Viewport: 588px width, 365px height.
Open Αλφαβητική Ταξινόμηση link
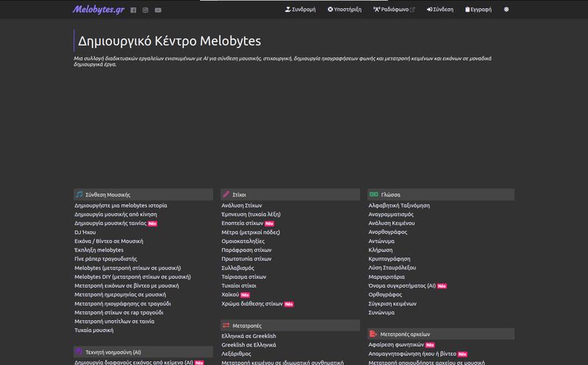click(x=399, y=205)
